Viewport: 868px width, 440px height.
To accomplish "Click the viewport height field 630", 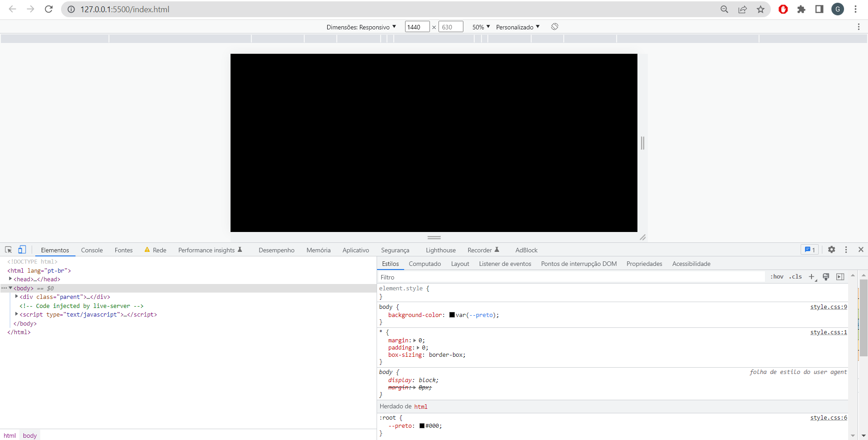I will point(450,27).
